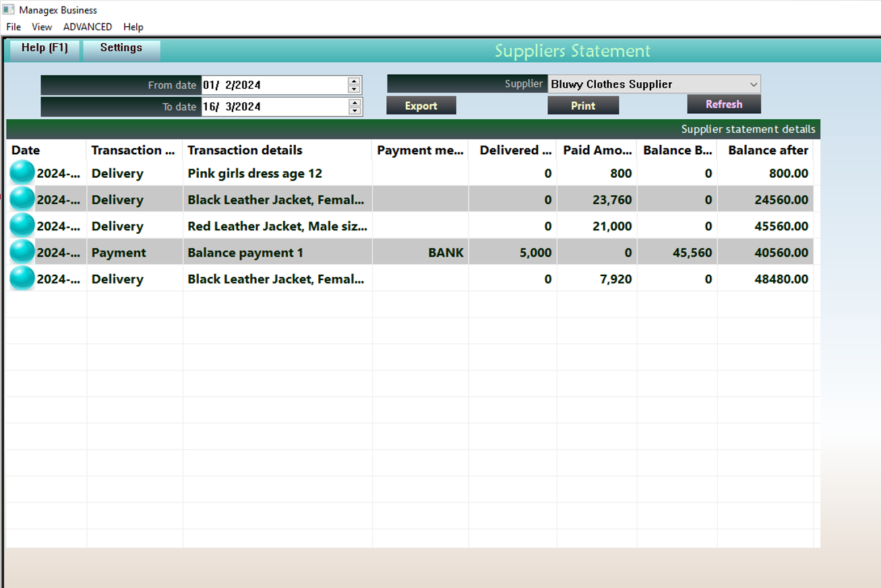Increase From date using the up arrow
Screen dimensions: 881x588
pos(354,81)
